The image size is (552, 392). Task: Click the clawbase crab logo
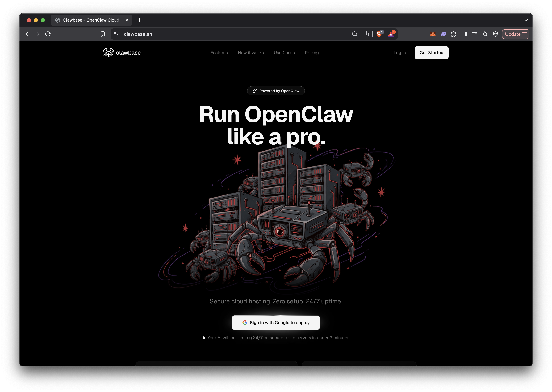108,52
